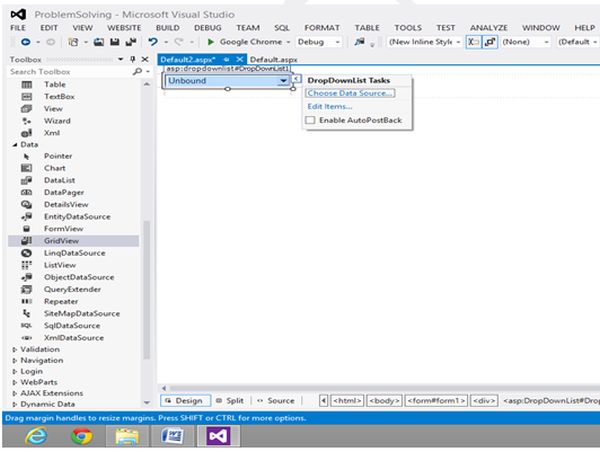
Task: Expand the Navigation toolbox section
Action: (15, 361)
